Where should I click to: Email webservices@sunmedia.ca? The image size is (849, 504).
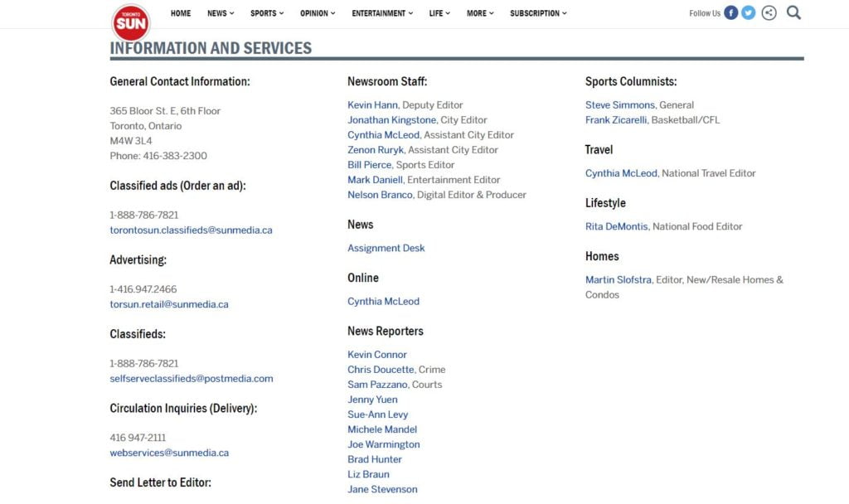[169, 453]
